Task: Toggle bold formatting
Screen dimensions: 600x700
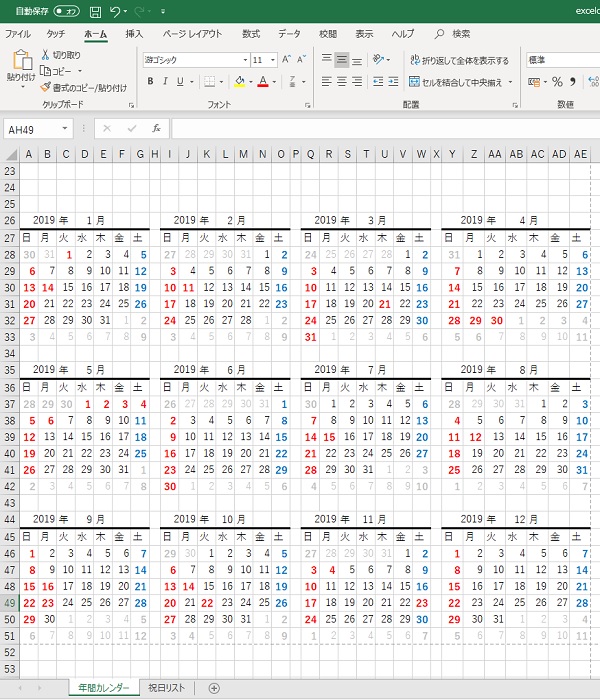Action: tap(150, 81)
